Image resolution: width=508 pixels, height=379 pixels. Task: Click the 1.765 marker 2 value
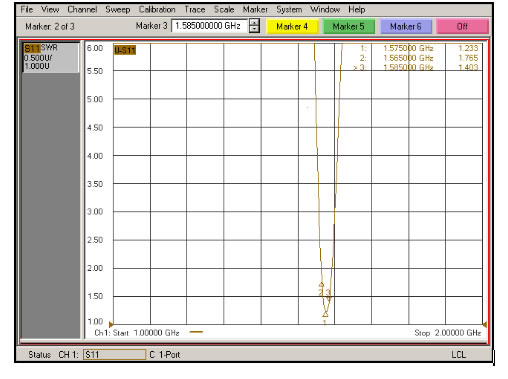click(468, 58)
